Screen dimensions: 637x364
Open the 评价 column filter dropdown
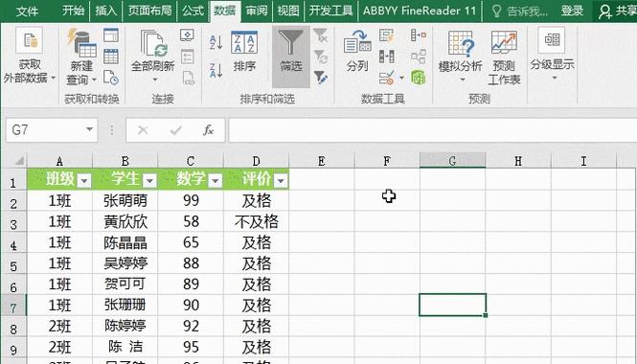coord(281,180)
